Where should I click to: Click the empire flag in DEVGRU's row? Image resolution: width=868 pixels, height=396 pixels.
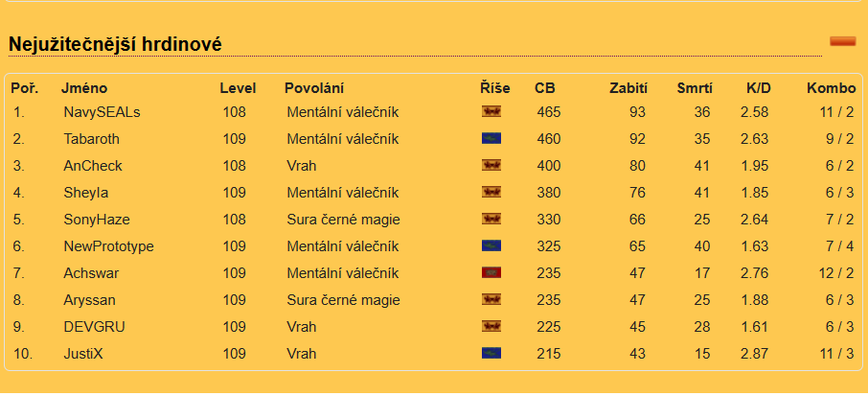point(491,327)
